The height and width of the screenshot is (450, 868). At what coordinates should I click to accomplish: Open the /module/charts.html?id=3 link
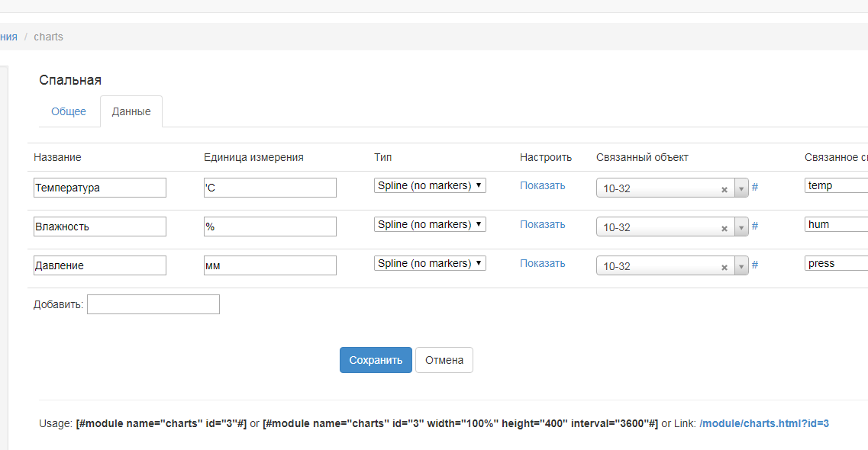[x=763, y=423]
